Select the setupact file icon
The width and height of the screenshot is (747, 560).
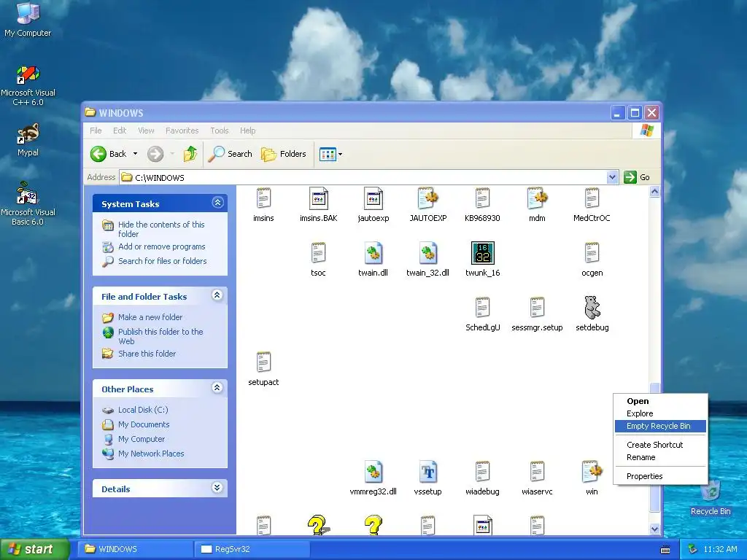263,362
